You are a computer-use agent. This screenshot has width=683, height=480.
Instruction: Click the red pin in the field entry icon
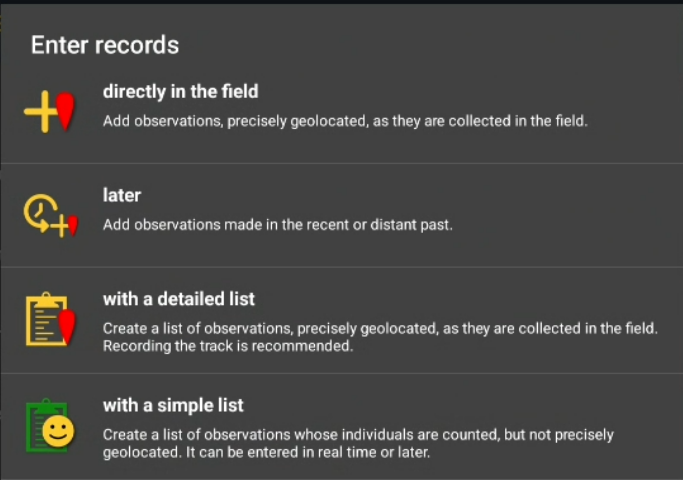[x=65, y=110]
